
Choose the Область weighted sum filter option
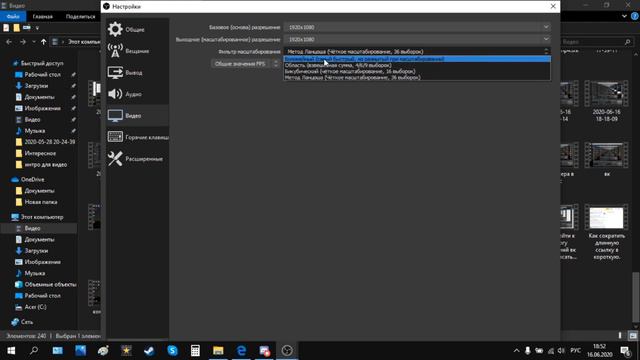coord(417,65)
